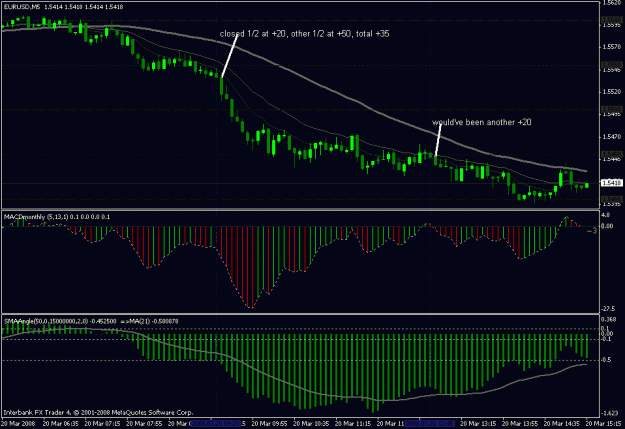
Task: Click time axis label '20 Mar 11:15'
Action: (353, 423)
